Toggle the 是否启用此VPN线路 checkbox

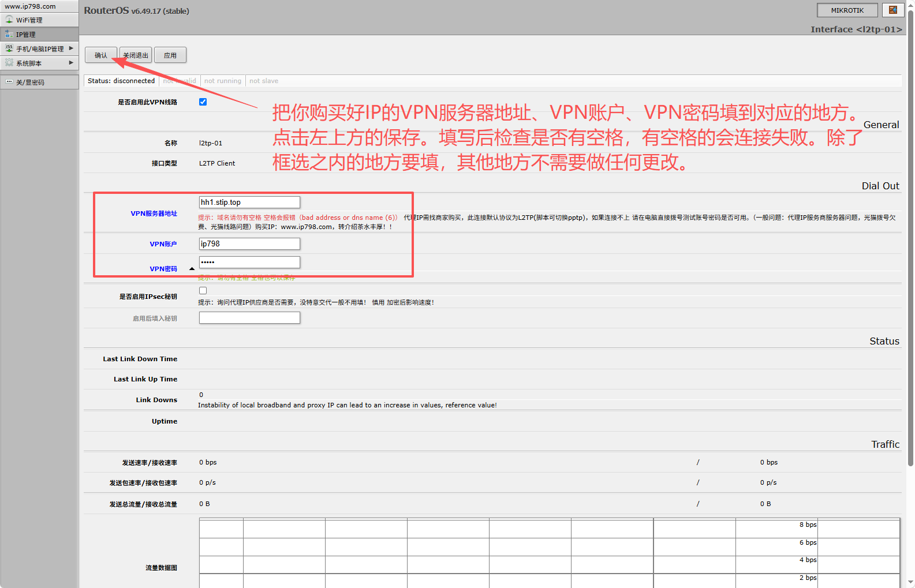pos(203,102)
